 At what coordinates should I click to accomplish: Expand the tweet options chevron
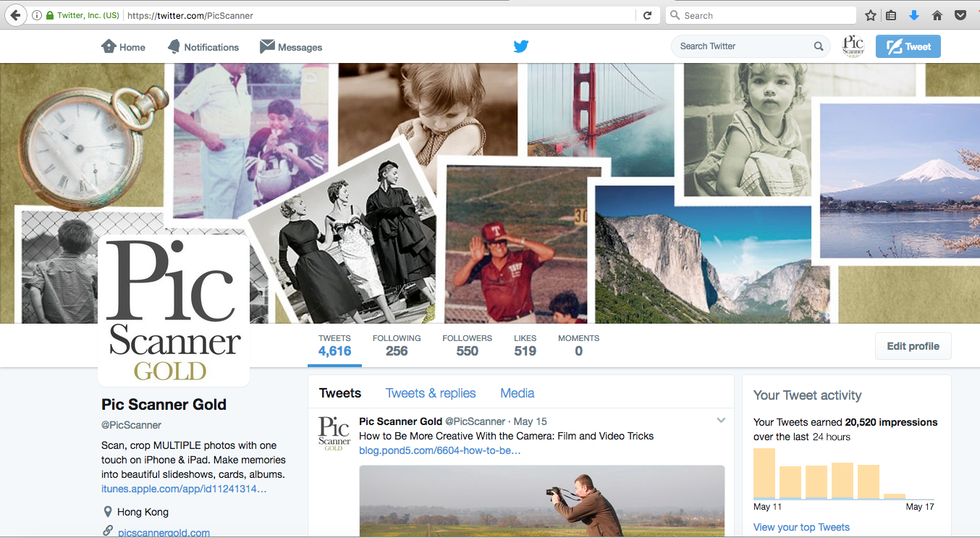click(x=721, y=421)
